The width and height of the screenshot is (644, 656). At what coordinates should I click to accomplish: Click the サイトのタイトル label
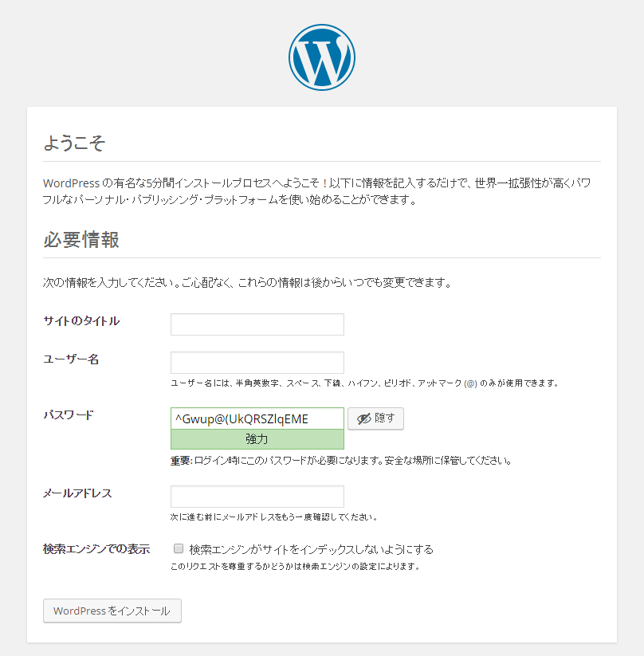[x=81, y=321]
